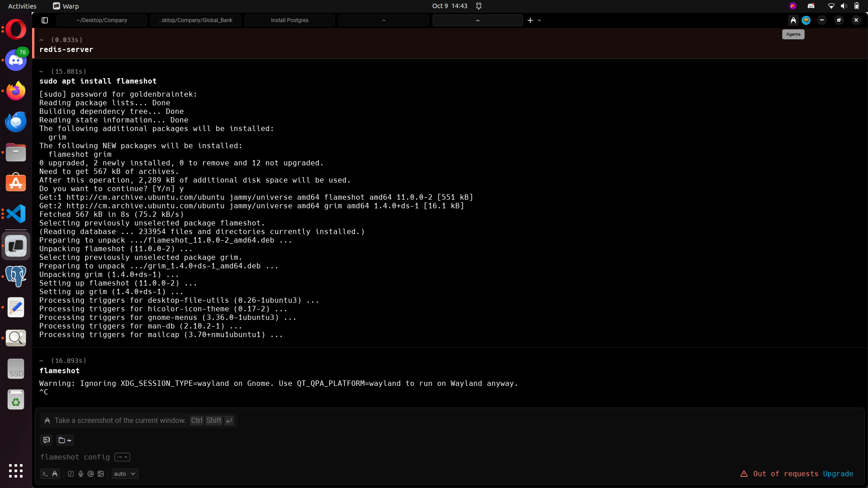Expand new tab options chevron

pyautogui.click(x=539, y=20)
